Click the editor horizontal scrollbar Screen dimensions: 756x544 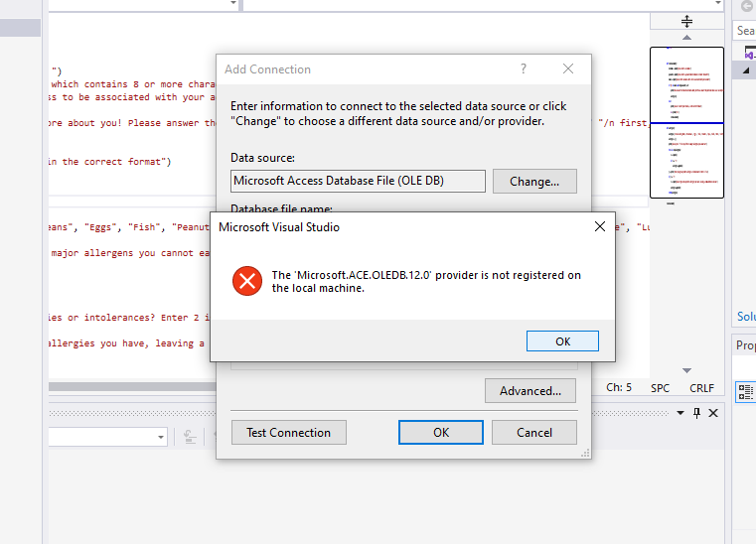click(132, 386)
